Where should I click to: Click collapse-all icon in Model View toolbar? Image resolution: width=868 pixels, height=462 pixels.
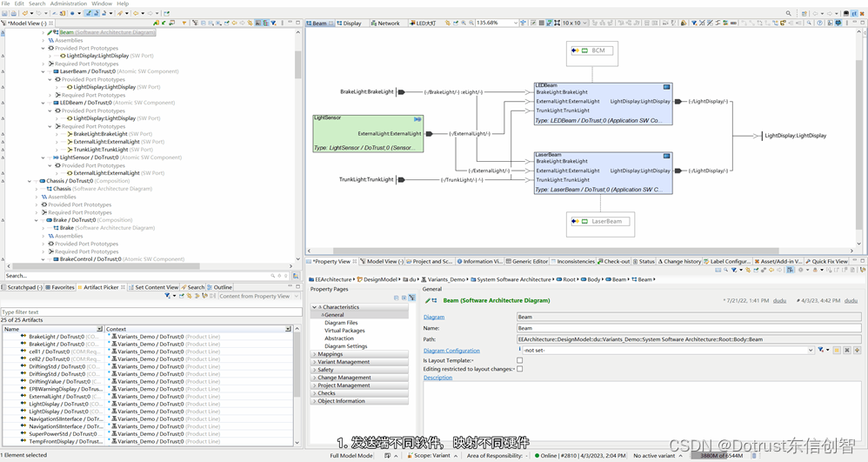tap(204, 23)
